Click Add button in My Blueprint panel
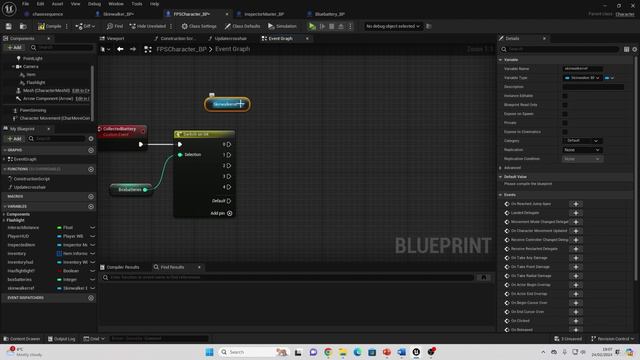Viewport: 640px width, 360px height. (x=14, y=139)
